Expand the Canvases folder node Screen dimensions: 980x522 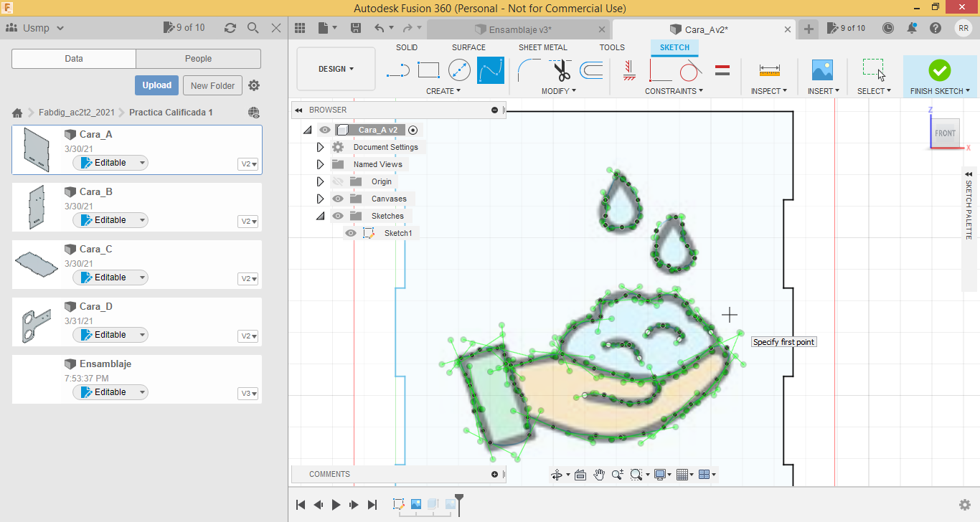click(321, 199)
